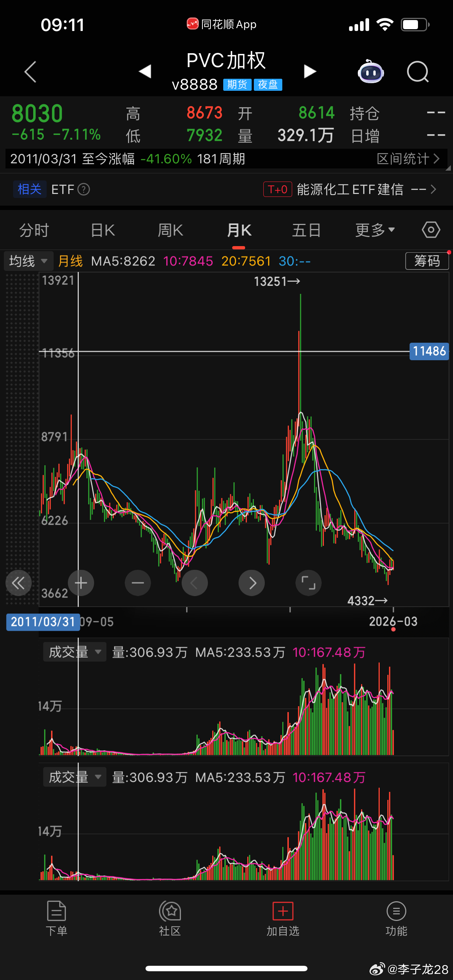The image size is (453, 980).
Task: Open second 成交量 indicator dropdown
Action: coord(75,777)
